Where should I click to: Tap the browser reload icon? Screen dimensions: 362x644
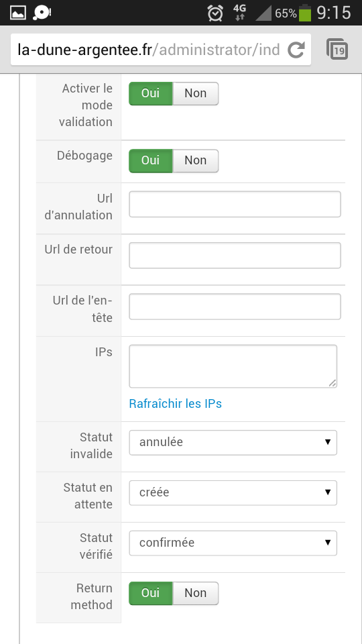[x=296, y=50]
